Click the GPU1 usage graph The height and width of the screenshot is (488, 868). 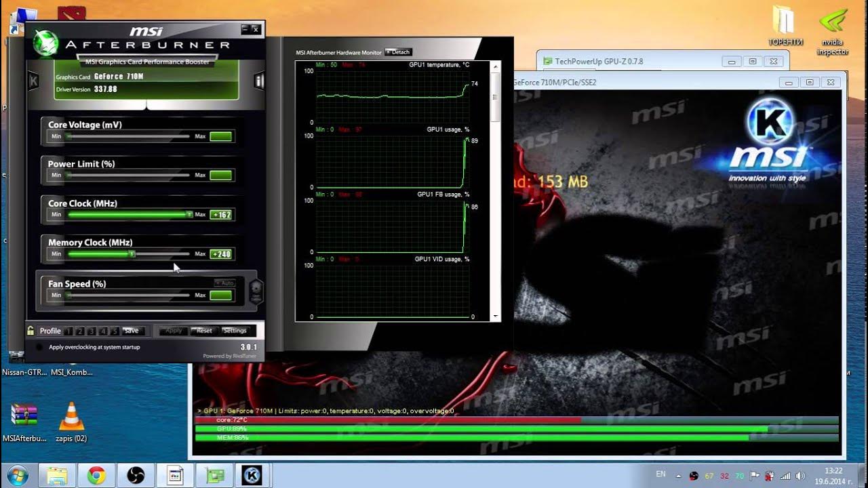393,161
